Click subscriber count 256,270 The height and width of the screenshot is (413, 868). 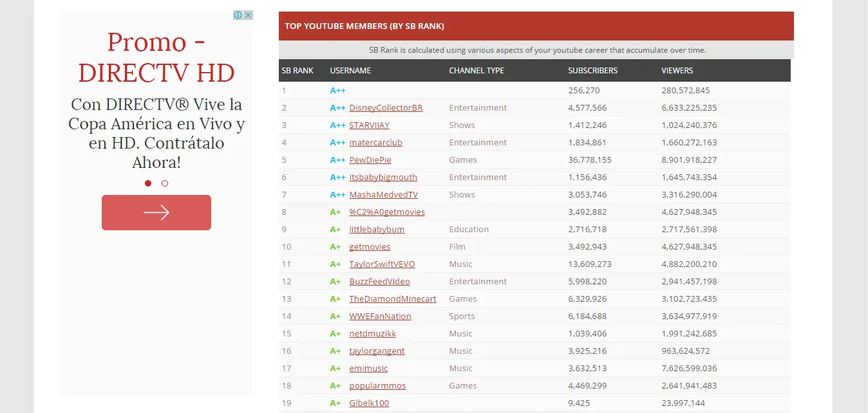pyautogui.click(x=584, y=90)
